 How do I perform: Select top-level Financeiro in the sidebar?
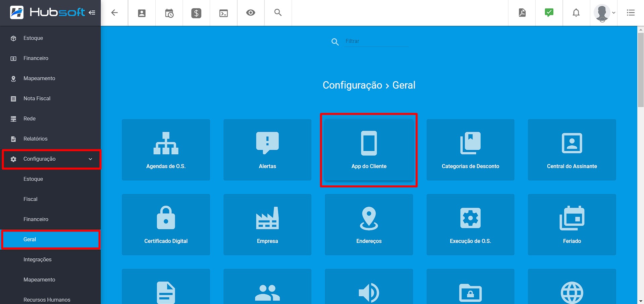tap(50, 58)
